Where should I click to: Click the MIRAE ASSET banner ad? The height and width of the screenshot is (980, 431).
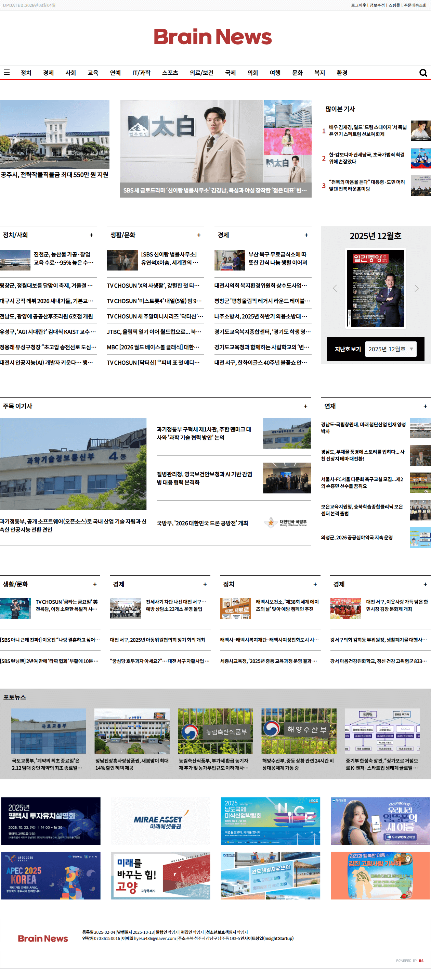click(160, 821)
